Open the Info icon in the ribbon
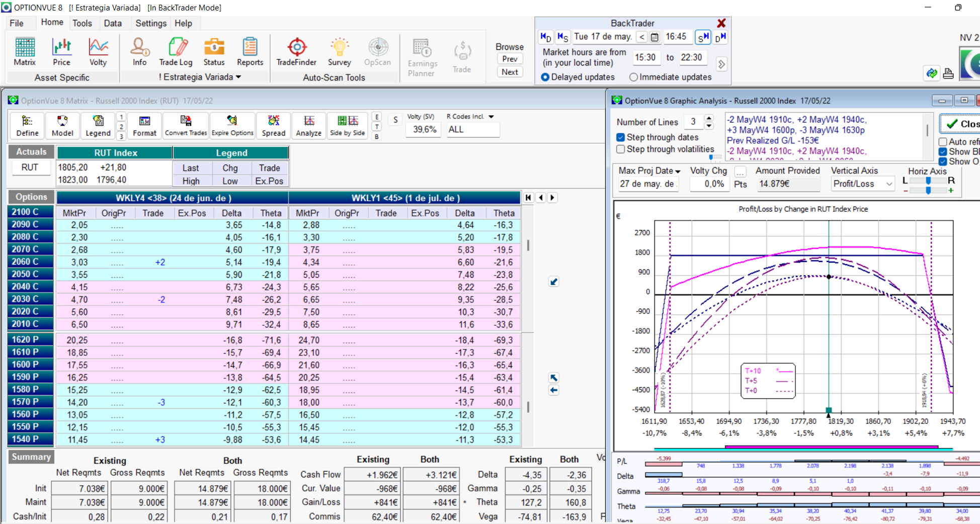The image size is (980, 524). pos(139,52)
